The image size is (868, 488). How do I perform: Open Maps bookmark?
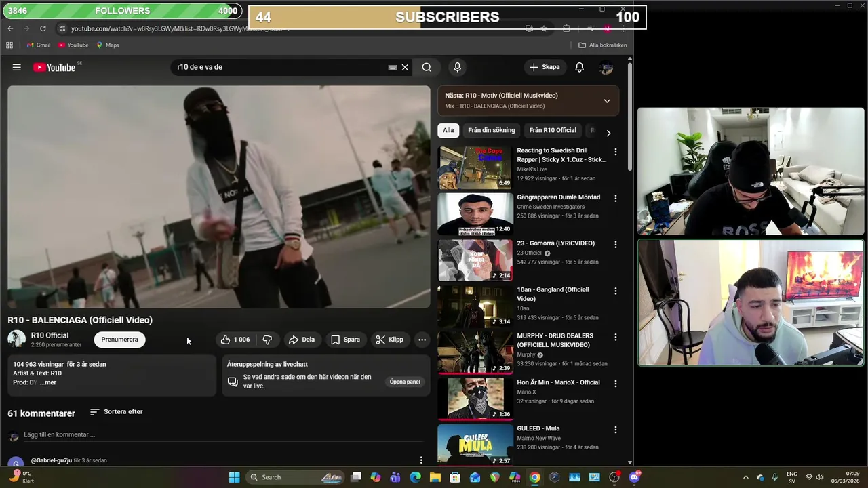pyautogui.click(x=107, y=45)
